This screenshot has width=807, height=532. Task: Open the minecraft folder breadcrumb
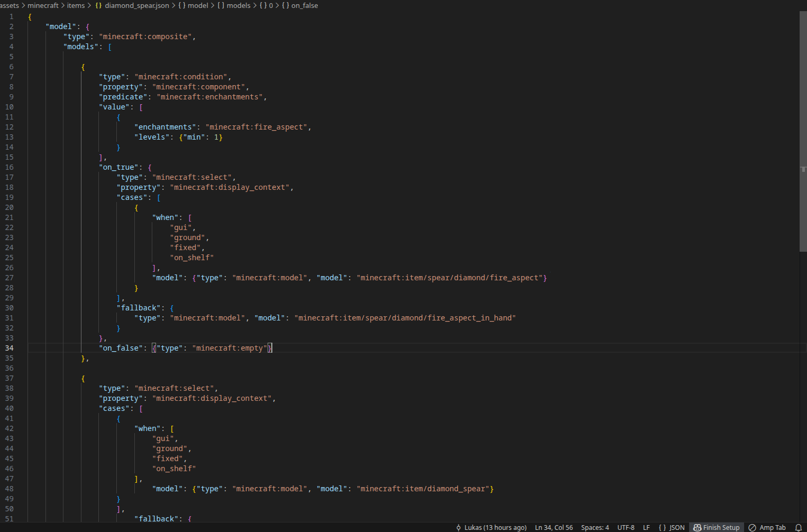coord(43,5)
